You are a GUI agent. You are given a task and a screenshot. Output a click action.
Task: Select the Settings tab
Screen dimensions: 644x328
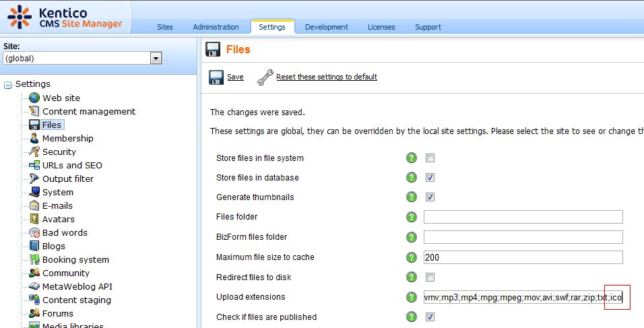click(x=272, y=27)
